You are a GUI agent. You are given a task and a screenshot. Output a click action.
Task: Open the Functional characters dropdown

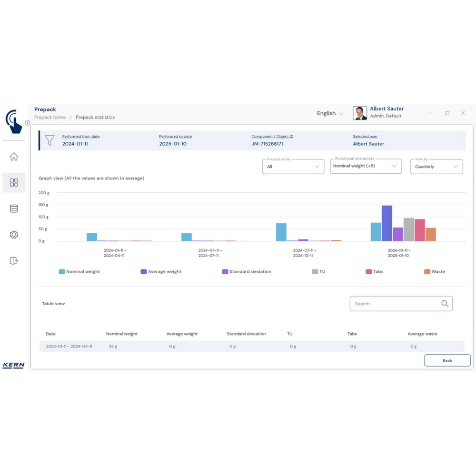pyautogui.click(x=365, y=166)
